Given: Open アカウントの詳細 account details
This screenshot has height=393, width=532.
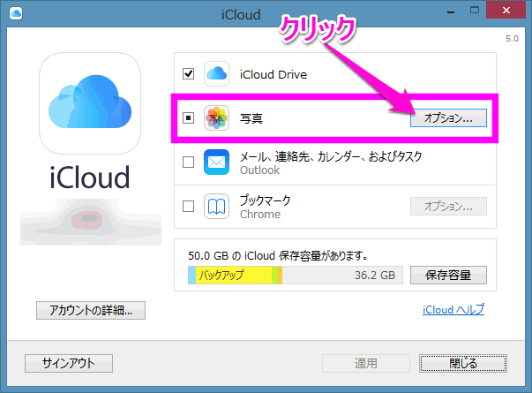Looking at the screenshot, I should (90, 310).
